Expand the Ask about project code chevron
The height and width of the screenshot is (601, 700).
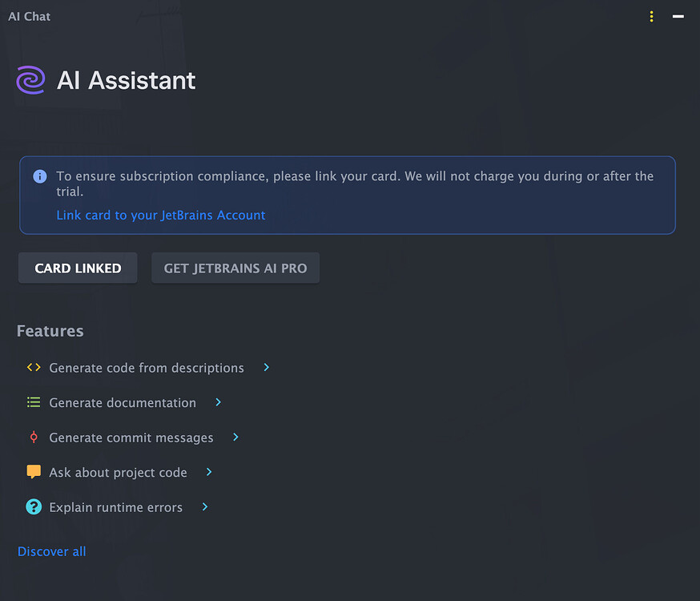point(209,472)
